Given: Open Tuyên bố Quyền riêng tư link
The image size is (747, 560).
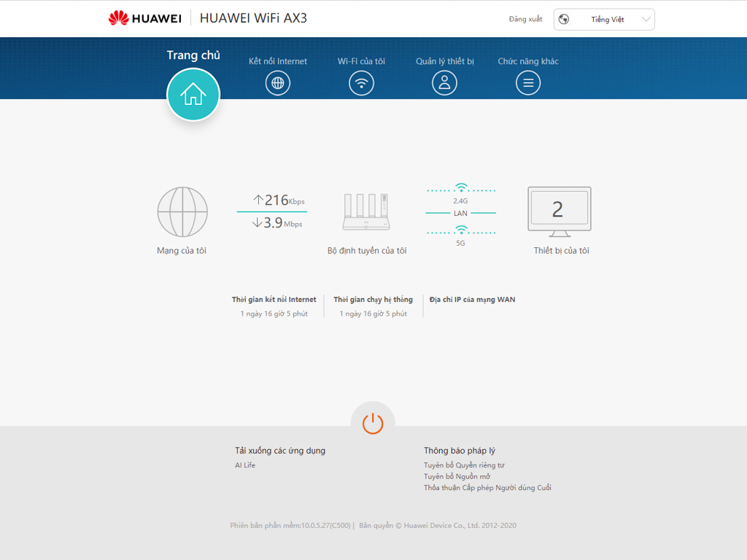Looking at the screenshot, I should (464, 465).
